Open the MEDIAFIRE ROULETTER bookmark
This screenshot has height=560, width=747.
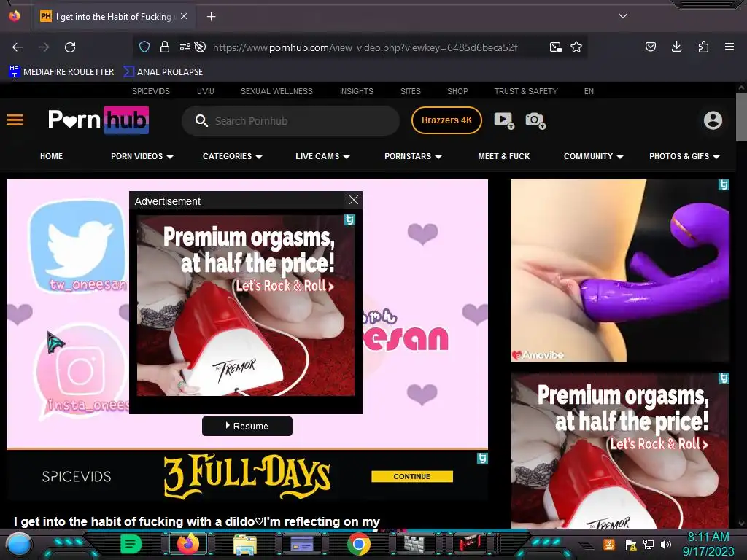(x=61, y=72)
